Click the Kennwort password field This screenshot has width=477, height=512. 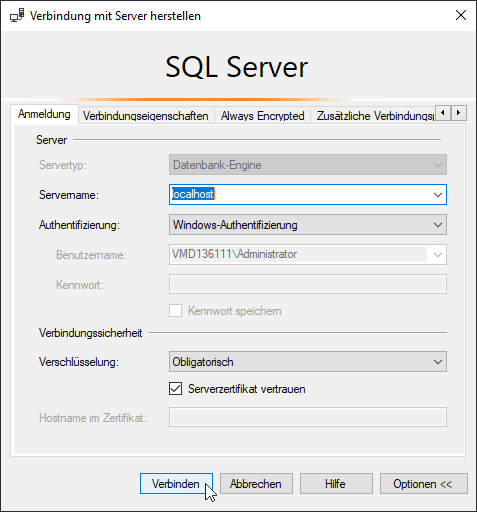pyautogui.click(x=308, y=284)
